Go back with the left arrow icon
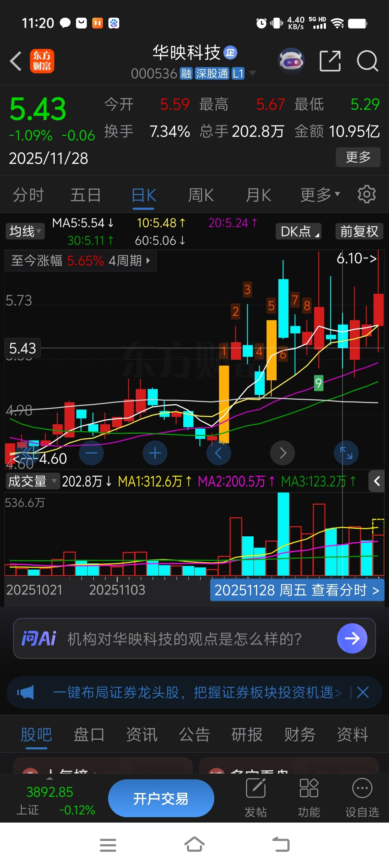Viewport: 389px width, 868px height. point(16,61)
